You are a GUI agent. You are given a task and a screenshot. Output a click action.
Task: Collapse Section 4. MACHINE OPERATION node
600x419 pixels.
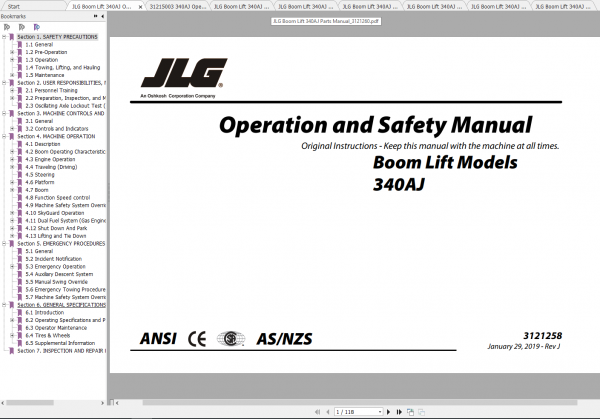click(x=4, y=136)
